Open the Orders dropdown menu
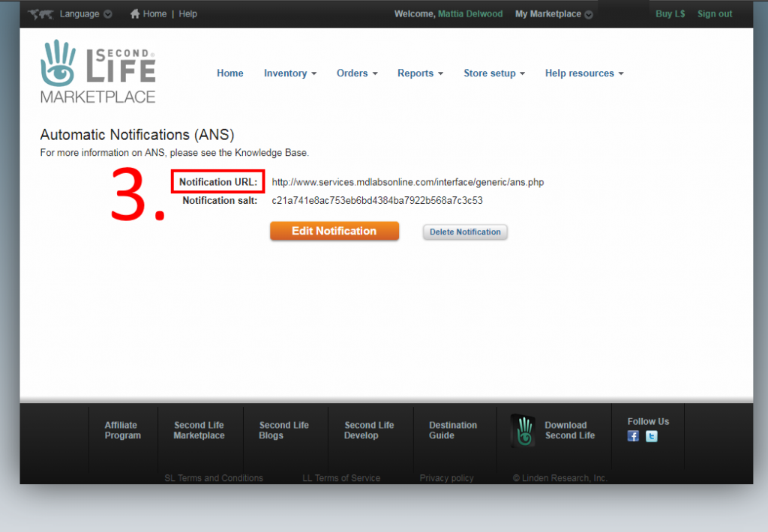Screen dimensions: 768x532 (357, 73)
